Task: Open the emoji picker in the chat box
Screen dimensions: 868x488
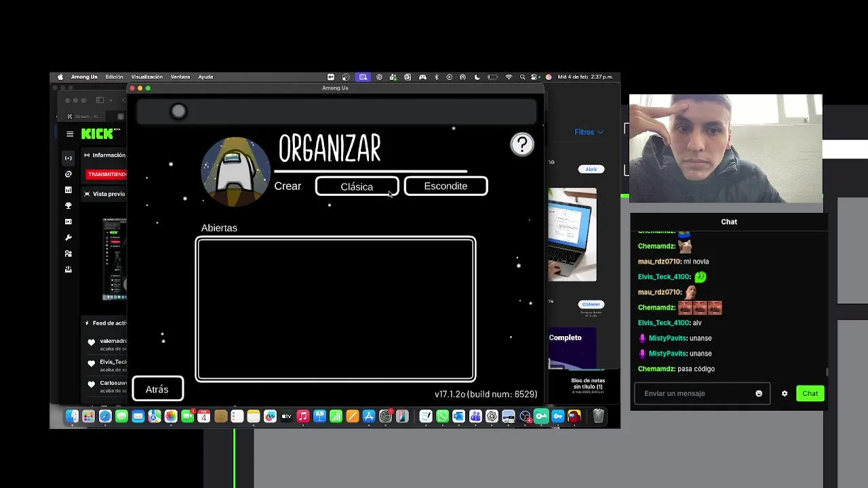Action: coord(759,393)
